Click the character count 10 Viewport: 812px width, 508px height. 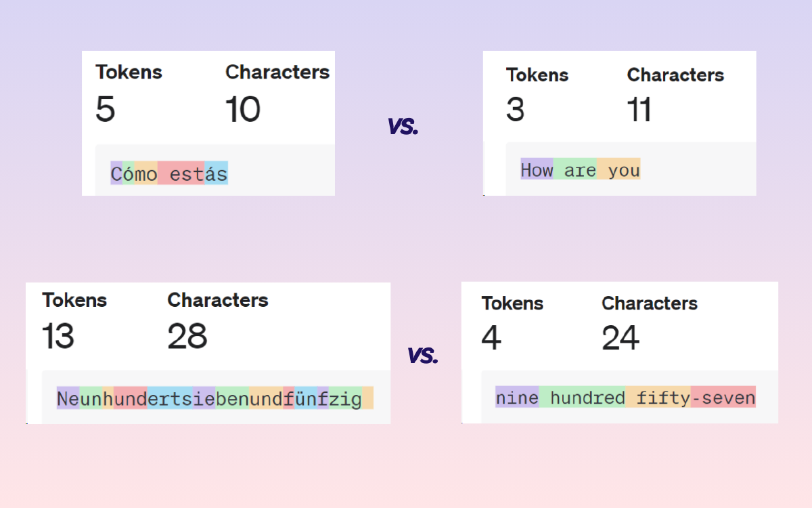(x=242, y=110)
